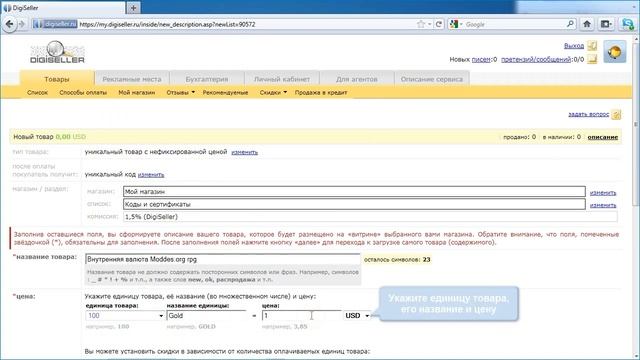Image resolution: width=640 pixels, height=360 pixels.
Task: Click the browser Back arrow button
Action: (9, 24)
